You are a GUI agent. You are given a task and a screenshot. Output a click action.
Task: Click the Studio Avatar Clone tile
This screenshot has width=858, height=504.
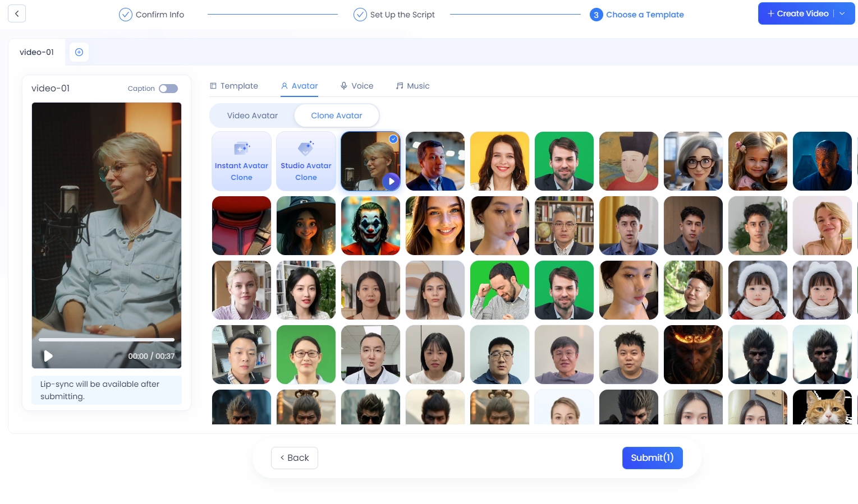[x=306, y=161]
